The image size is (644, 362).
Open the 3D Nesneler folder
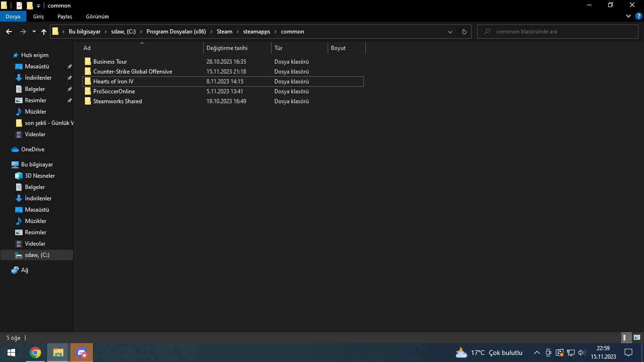coord(40,176)
